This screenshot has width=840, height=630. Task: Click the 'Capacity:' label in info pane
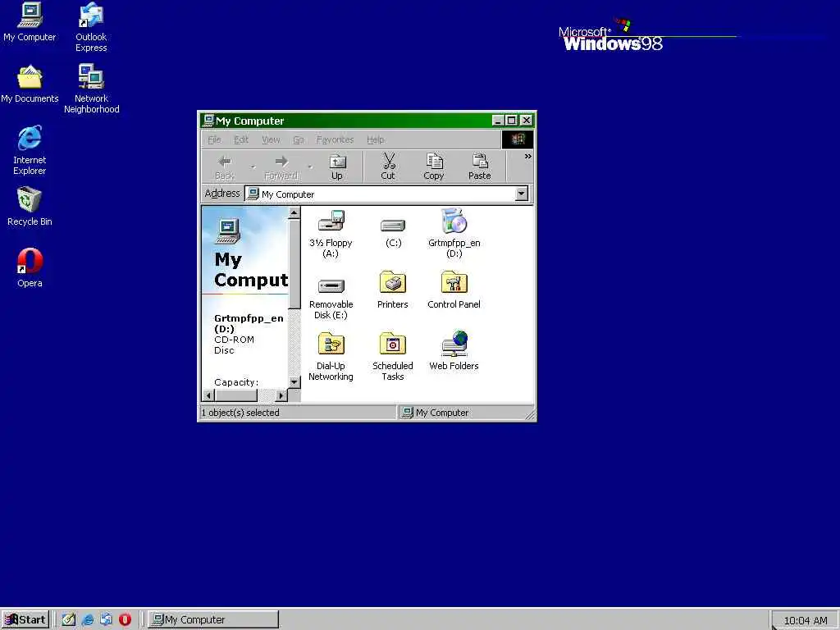click(236, 382)
